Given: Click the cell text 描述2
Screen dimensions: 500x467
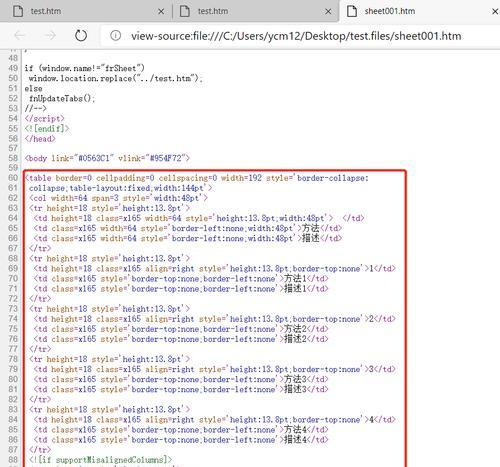Looking at the screenshot, I should point(295,339).
